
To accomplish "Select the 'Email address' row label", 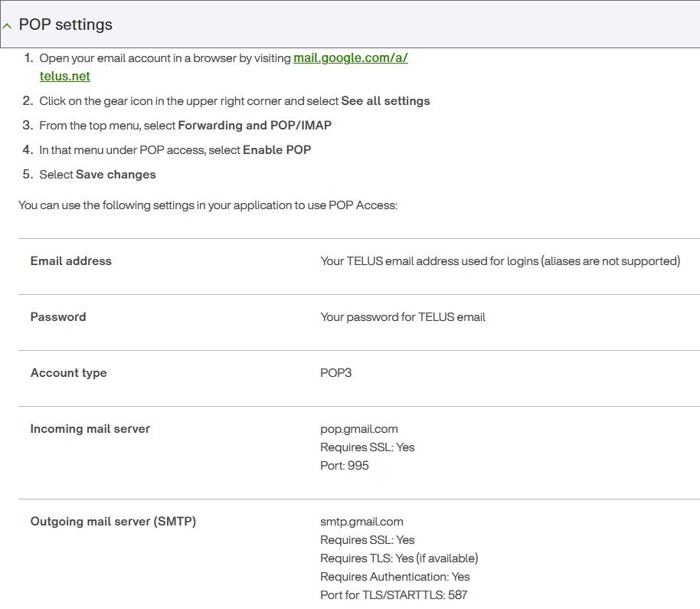I will pos(70,261).
